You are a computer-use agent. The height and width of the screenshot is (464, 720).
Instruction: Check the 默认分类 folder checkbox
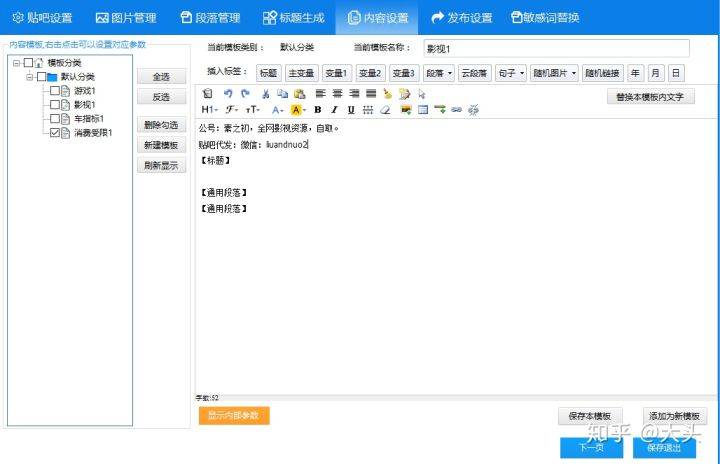[x=41, y=77]
